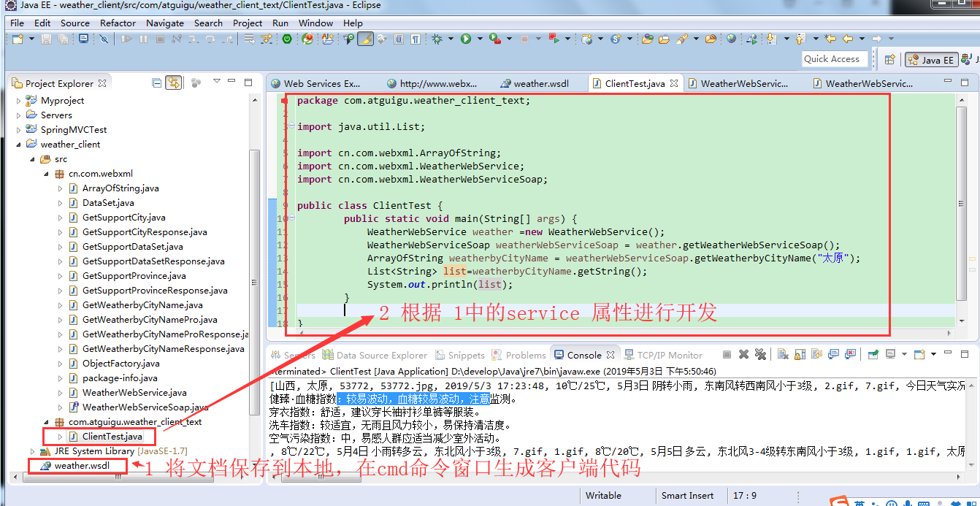Open the File menu
This screenshot has height=506, width=980.
[17, 23]
